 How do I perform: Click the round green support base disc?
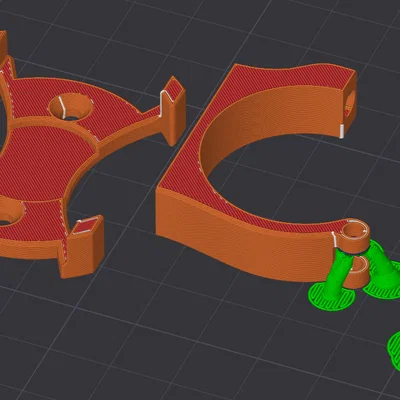point(331,297)
